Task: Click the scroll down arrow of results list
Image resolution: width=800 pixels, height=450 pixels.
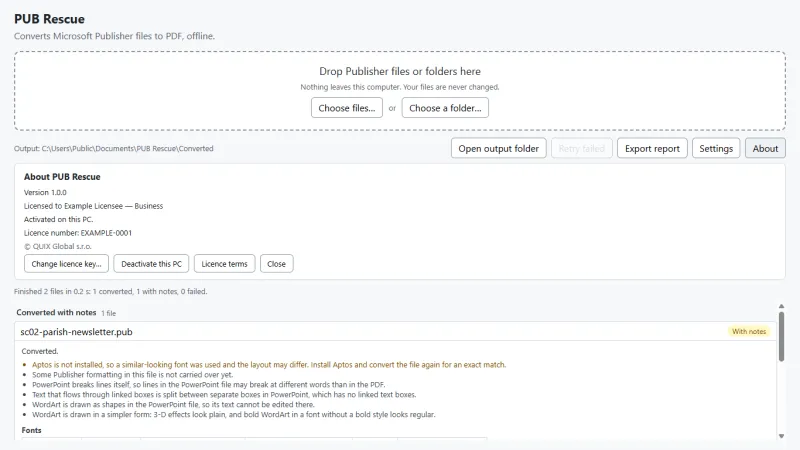Action: (781, 436)
